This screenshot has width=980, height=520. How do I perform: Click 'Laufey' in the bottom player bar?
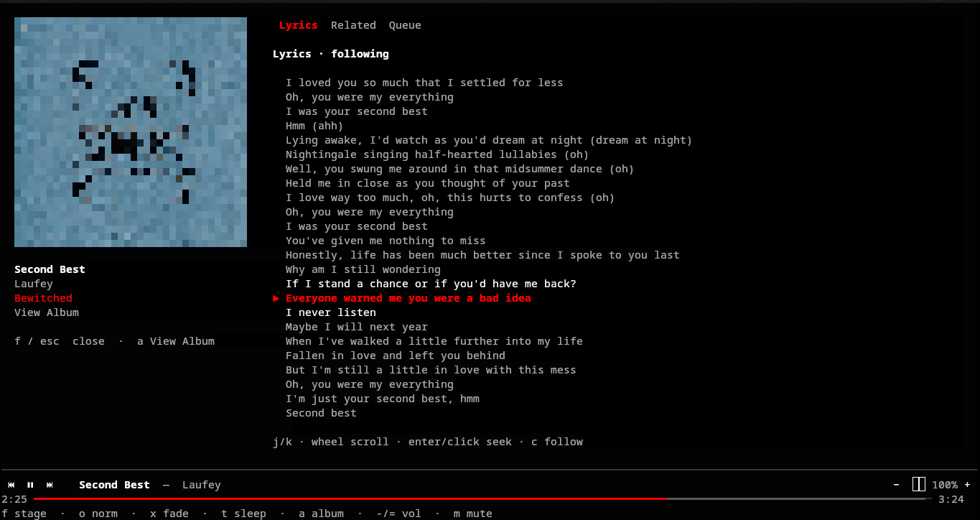coord(202,485)
